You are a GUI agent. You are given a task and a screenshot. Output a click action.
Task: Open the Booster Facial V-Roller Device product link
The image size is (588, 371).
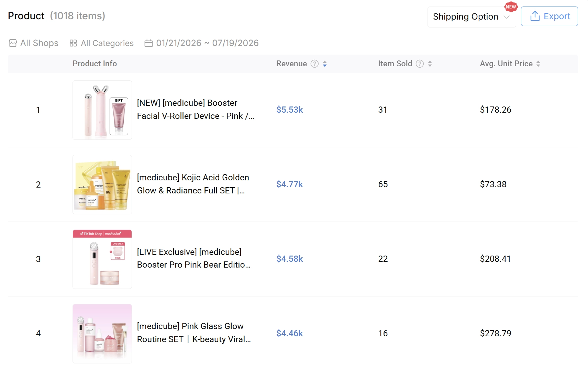[196, 110]
